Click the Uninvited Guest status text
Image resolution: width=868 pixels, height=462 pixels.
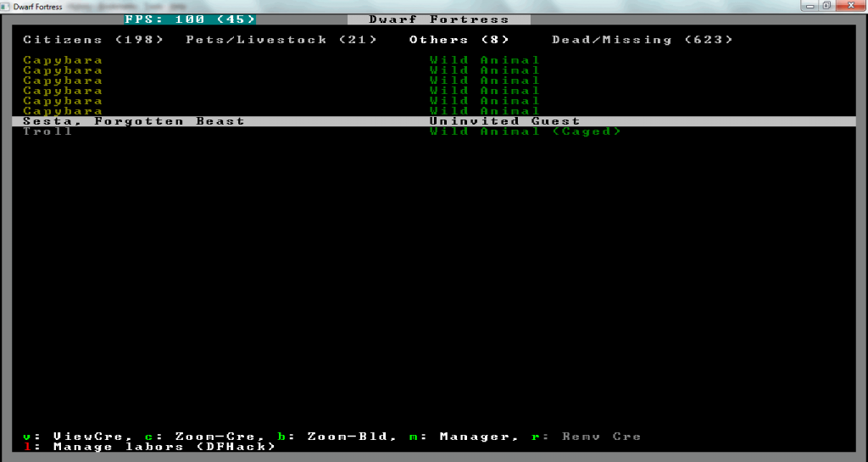click(504, 121)
